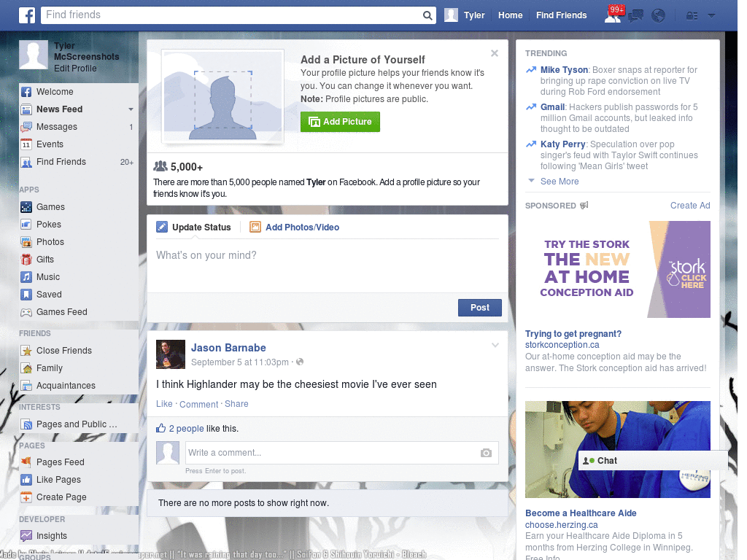Dismiss the Add a Picture card

(495, 53)
